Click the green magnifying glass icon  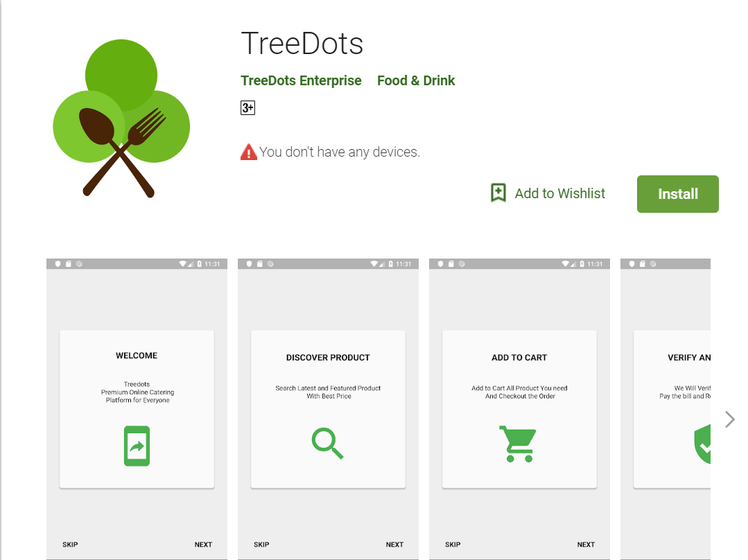(328, 444)
